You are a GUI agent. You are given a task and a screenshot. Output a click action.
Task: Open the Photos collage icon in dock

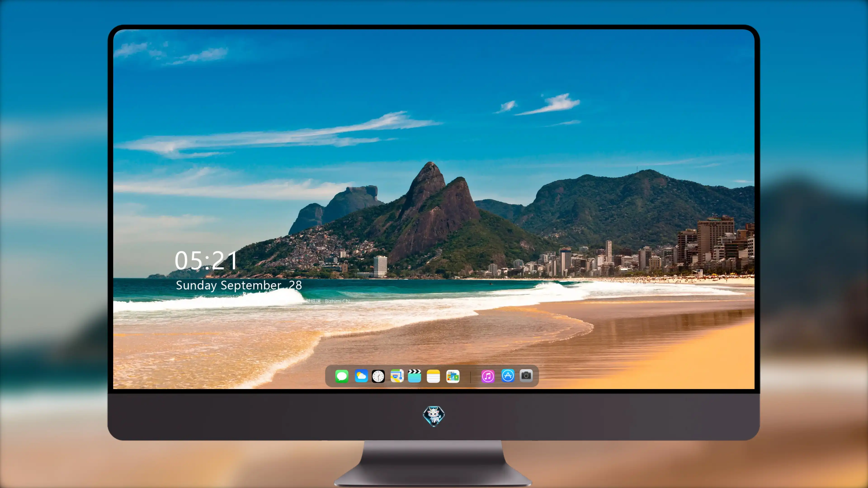click(453, 376)
